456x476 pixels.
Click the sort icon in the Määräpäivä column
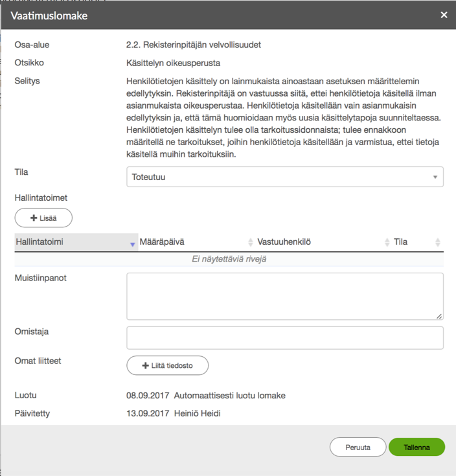[249, 242]
